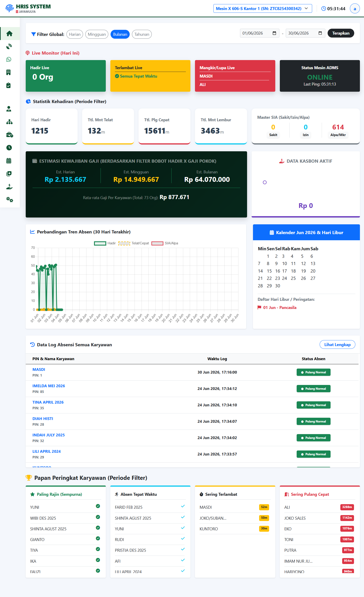Click the start date field 01/06/2026

click(260, 33)
